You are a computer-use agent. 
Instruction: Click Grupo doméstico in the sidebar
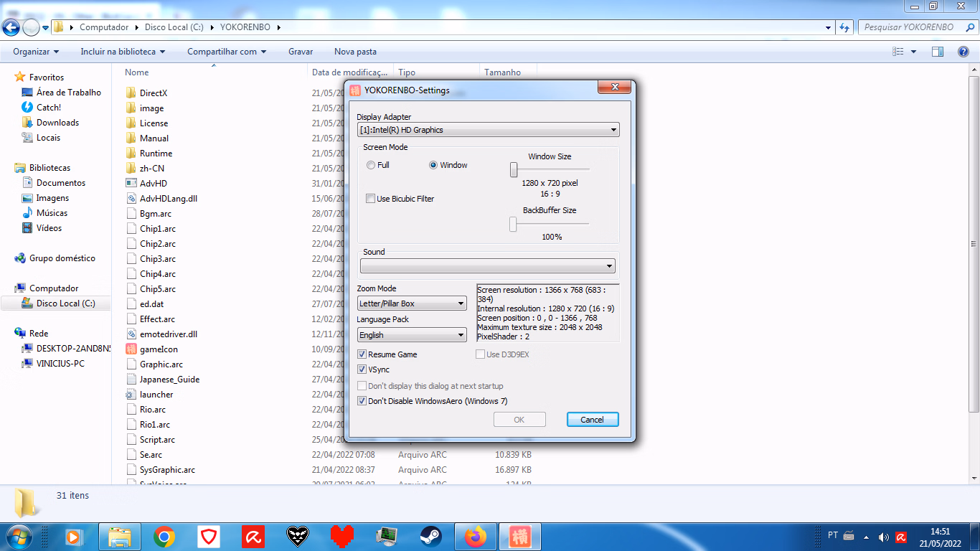[62, 258]
